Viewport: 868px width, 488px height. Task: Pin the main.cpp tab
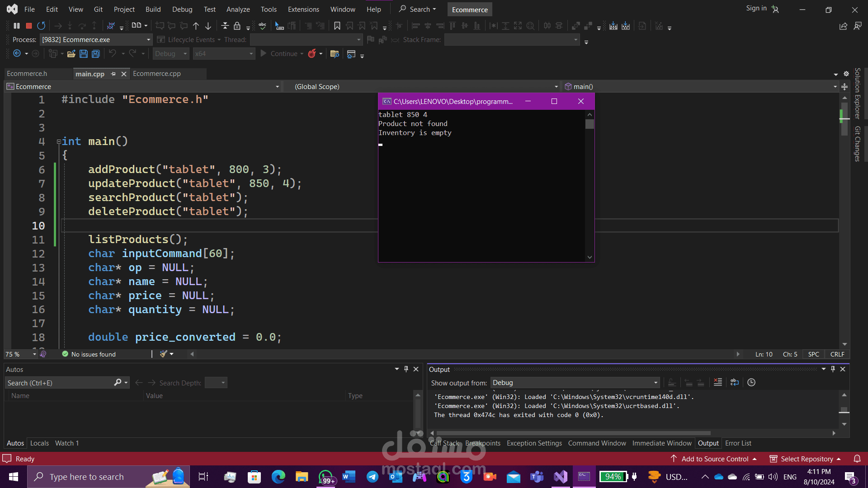(x=113, y=74)
